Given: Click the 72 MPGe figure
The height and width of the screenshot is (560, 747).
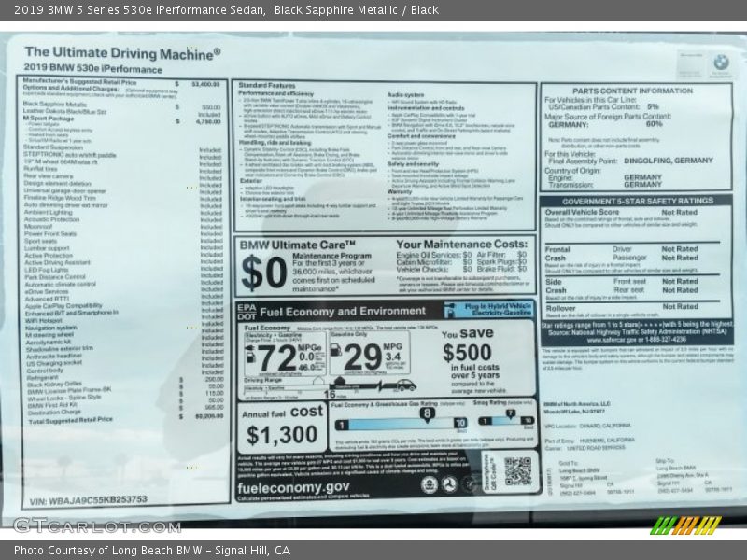Looking at the screenshot, I should 277,357.
